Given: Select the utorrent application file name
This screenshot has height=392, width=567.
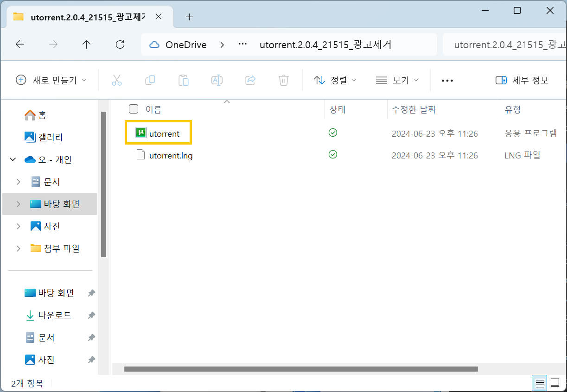Looking at the screenshot, I should click(x=164, y=133).
